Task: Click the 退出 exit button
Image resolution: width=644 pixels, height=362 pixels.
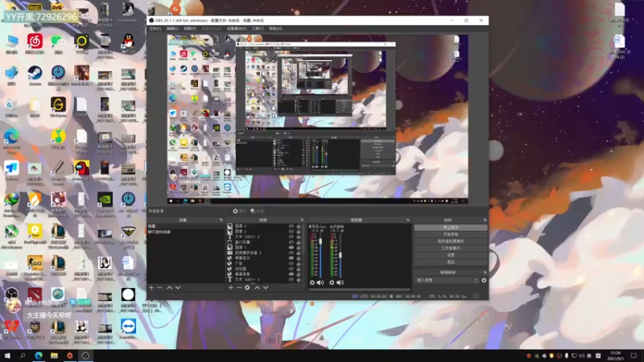Action: click(451, 262)
